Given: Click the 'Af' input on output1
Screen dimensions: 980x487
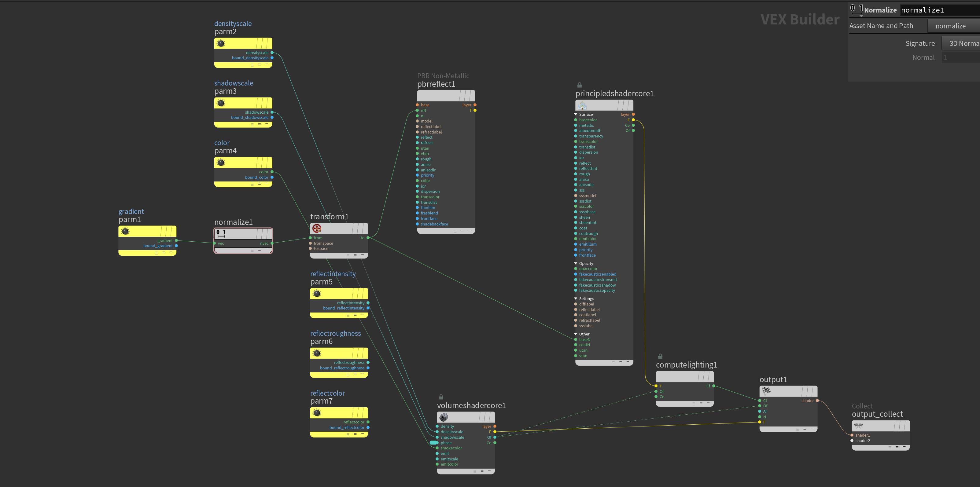Looking at the screenshot, I should (x=765, y=411).
